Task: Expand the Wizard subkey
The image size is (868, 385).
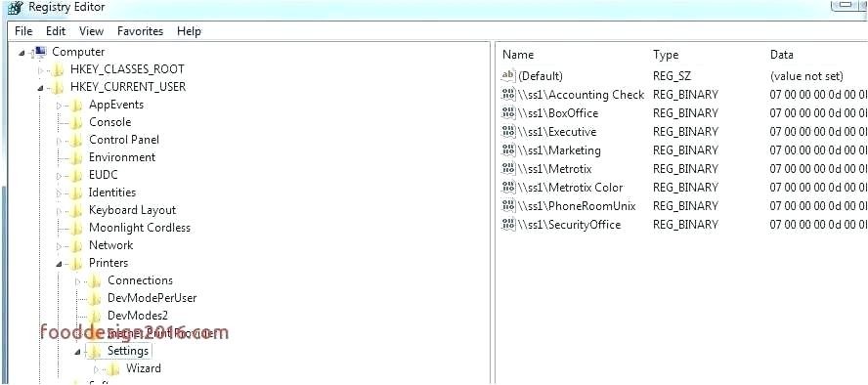Action: click(97, 369)
